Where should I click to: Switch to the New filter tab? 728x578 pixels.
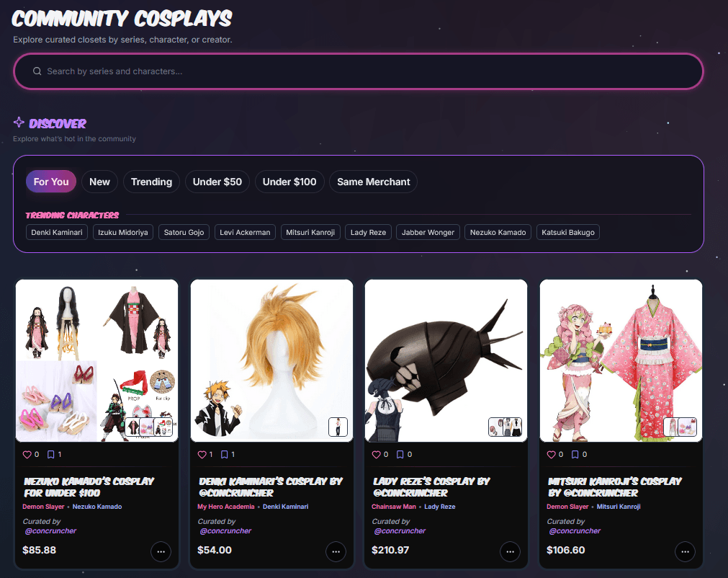[100, 182]
